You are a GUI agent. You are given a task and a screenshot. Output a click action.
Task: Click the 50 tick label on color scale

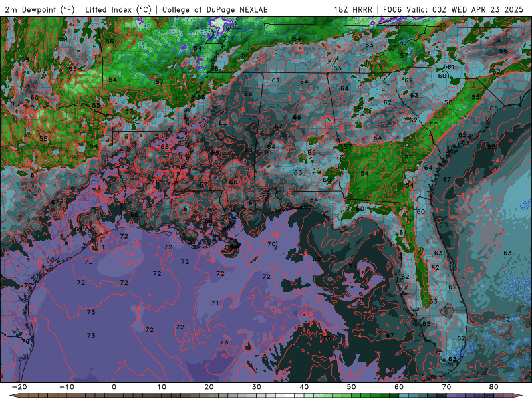tap(352, 387)
